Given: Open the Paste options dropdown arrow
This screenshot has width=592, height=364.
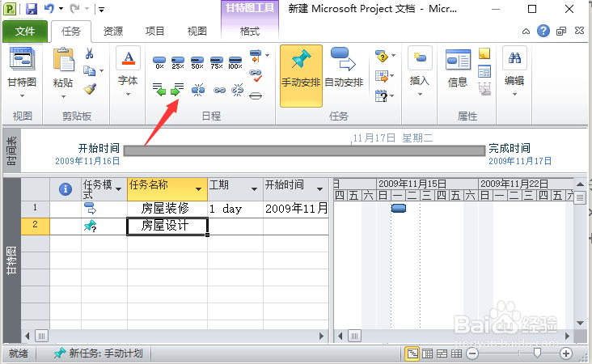Looking at the screenshot, I should pos(63,97).
